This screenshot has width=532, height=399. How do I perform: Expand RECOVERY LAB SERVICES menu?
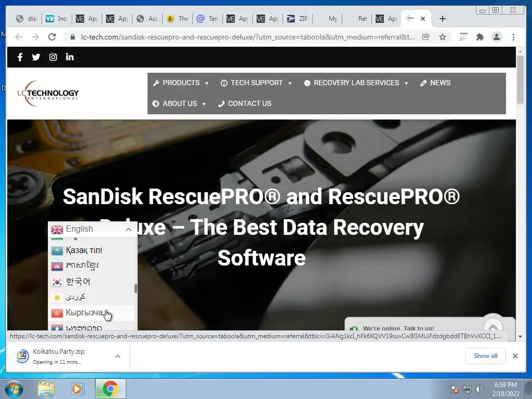[x=356, y=83]
